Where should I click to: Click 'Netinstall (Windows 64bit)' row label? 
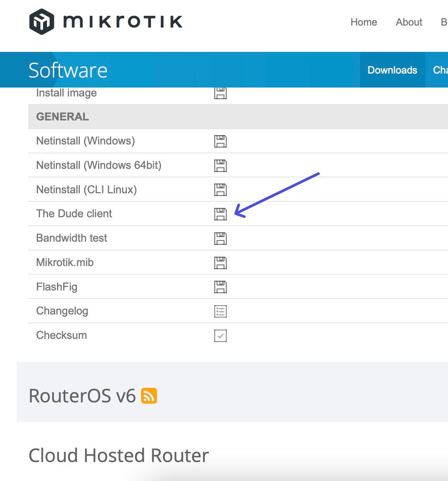click(x=99, y=165)
